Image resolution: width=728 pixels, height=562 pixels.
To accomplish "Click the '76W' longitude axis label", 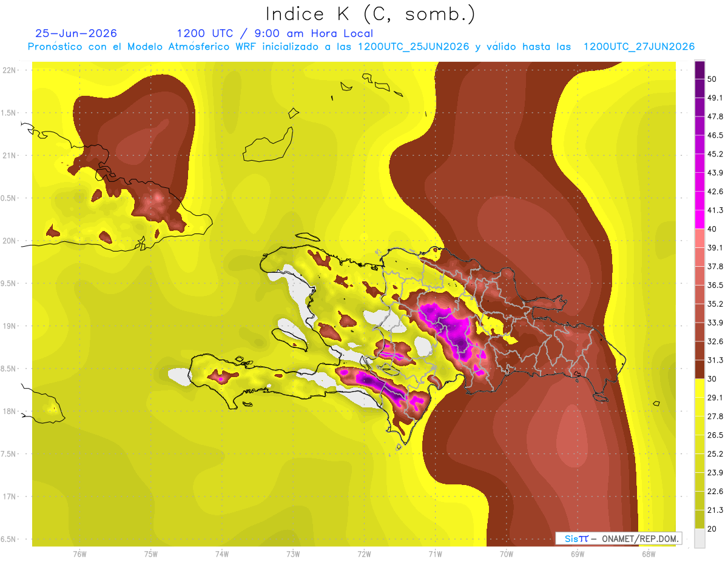I will [x=79, y=554].
